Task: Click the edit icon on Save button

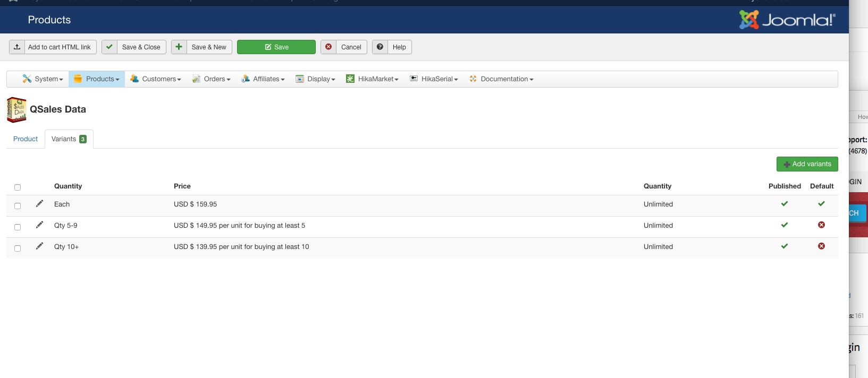Action: pyautogui.click(x=268, y=47)
